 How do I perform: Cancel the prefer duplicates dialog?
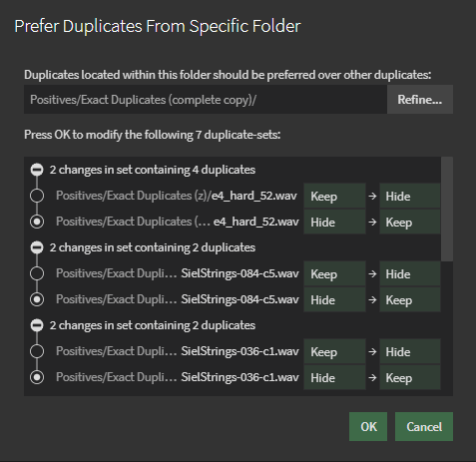(424, 427)
